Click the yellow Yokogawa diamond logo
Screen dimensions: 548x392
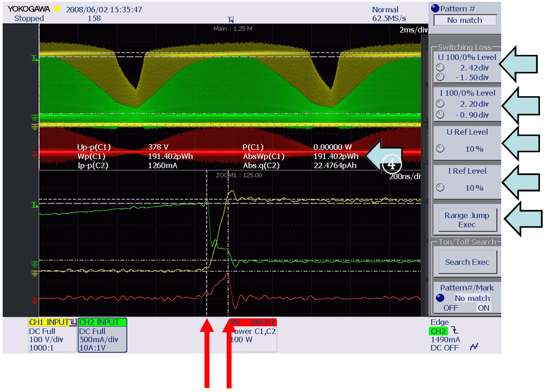click(57, 9)
